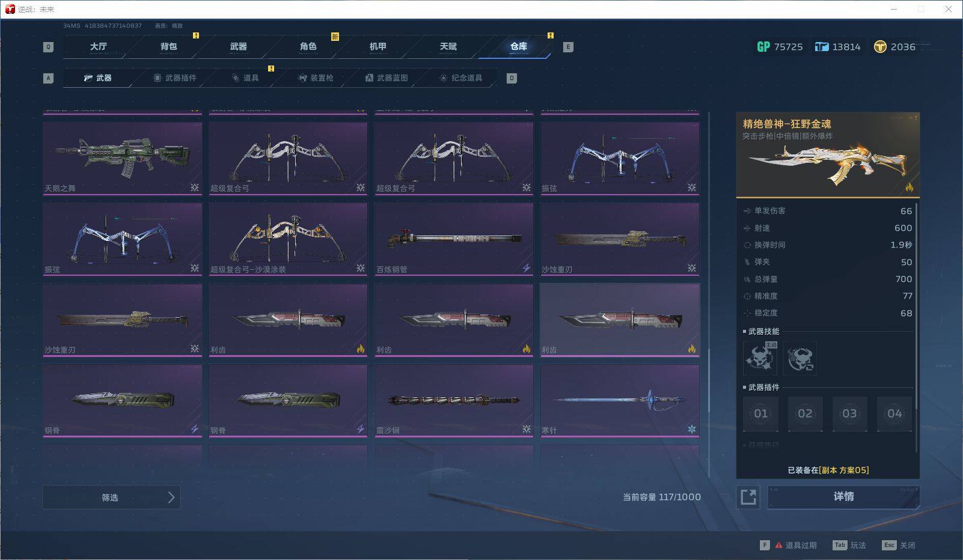
Task: Click the flame icon on weapon preview
Action: click(909, 187)
